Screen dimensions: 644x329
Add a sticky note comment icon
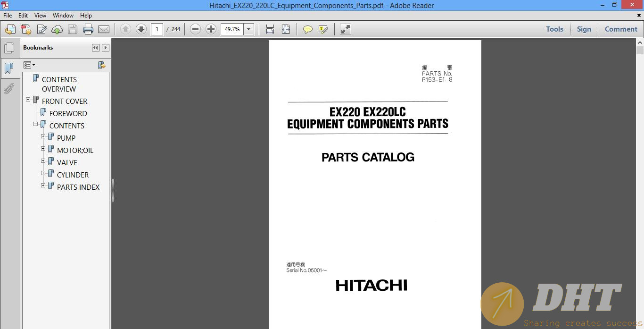tap(308, 29)
